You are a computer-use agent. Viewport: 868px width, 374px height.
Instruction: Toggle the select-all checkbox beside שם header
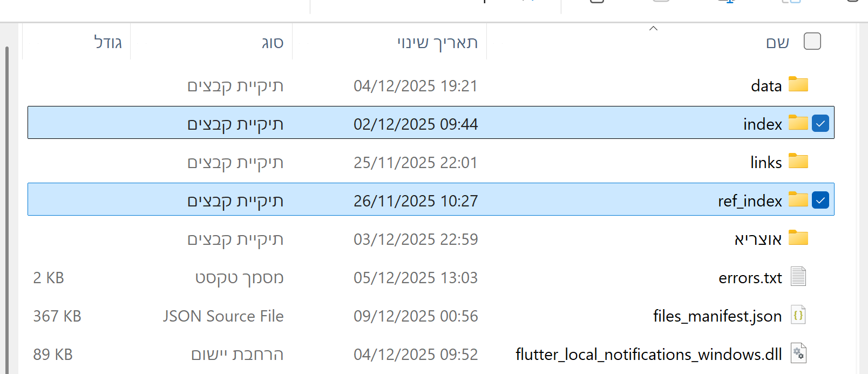(812, 41)
